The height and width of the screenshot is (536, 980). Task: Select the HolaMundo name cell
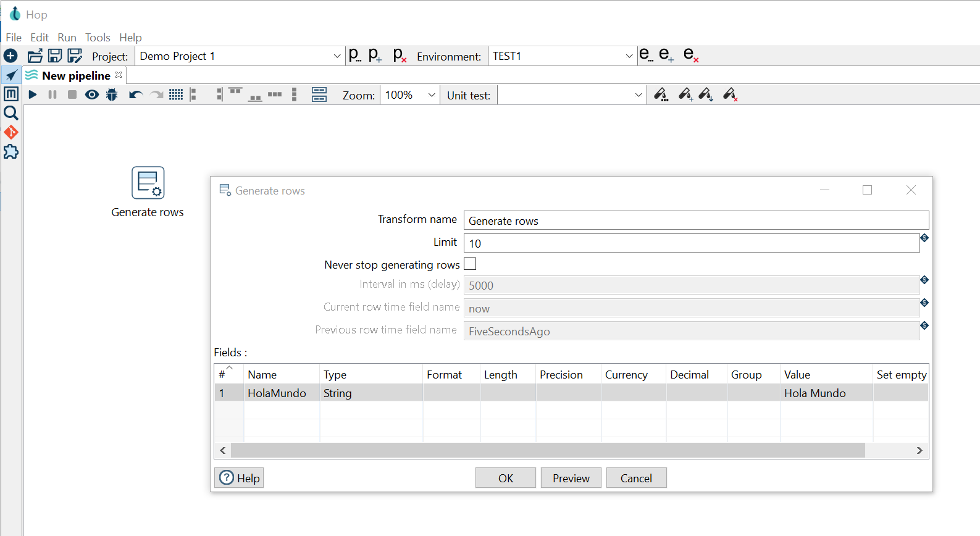coord(282,393)
